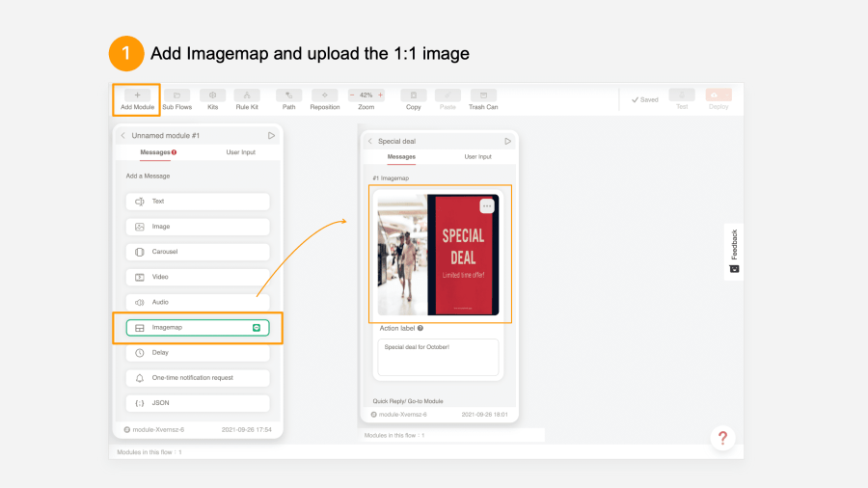868x488 pixels.
Task: Open the three-dot menu on the imagemap image
Action: click(x=487, y=205)
